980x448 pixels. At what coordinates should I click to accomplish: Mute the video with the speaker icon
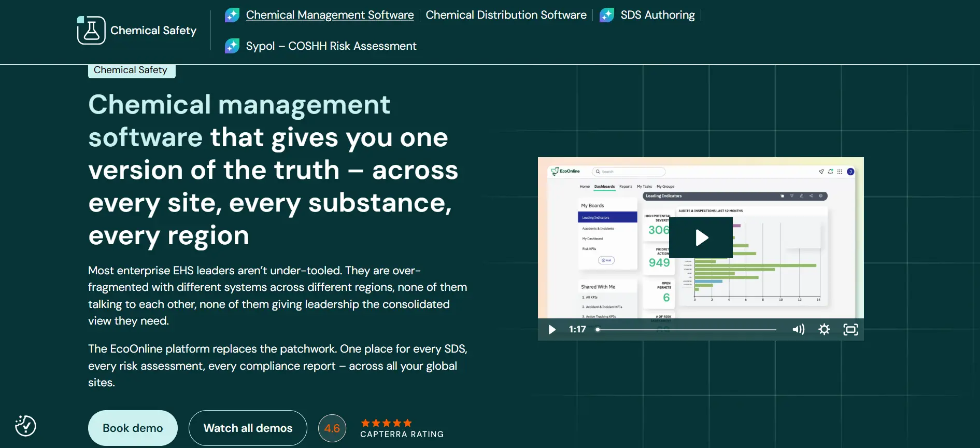click(798, 329)
